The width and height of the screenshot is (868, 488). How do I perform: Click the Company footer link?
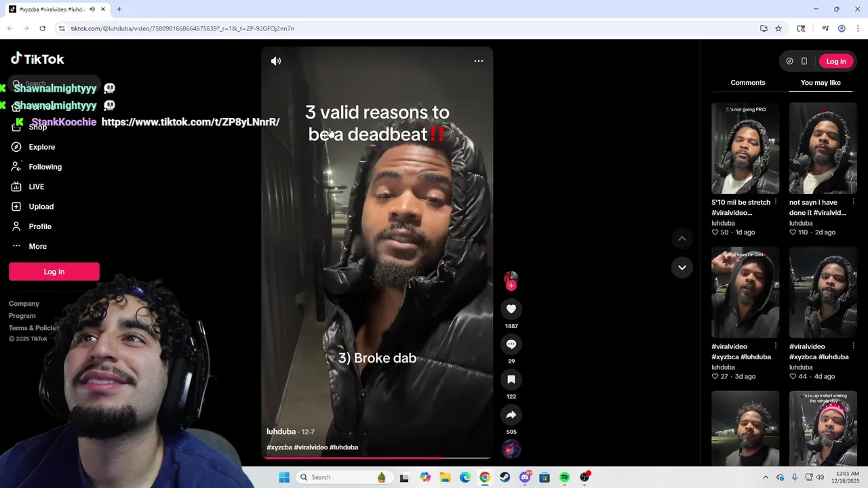[x=24, y=304]
